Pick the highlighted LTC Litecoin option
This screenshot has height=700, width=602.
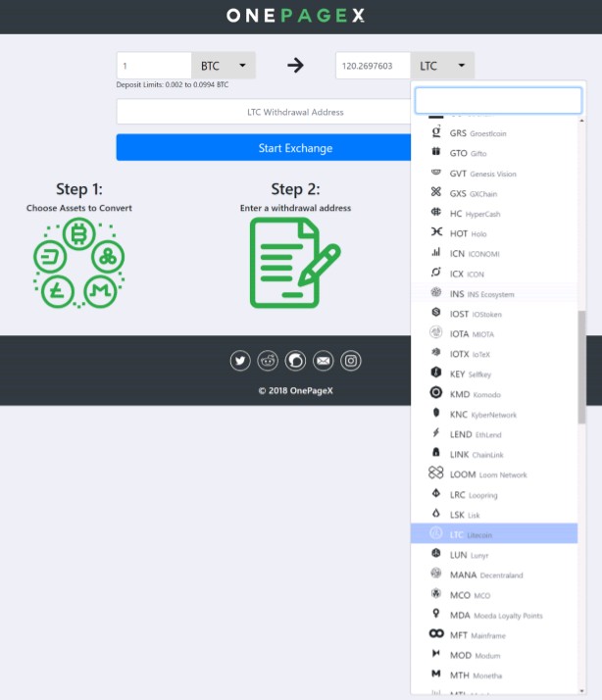coord(494,534)
